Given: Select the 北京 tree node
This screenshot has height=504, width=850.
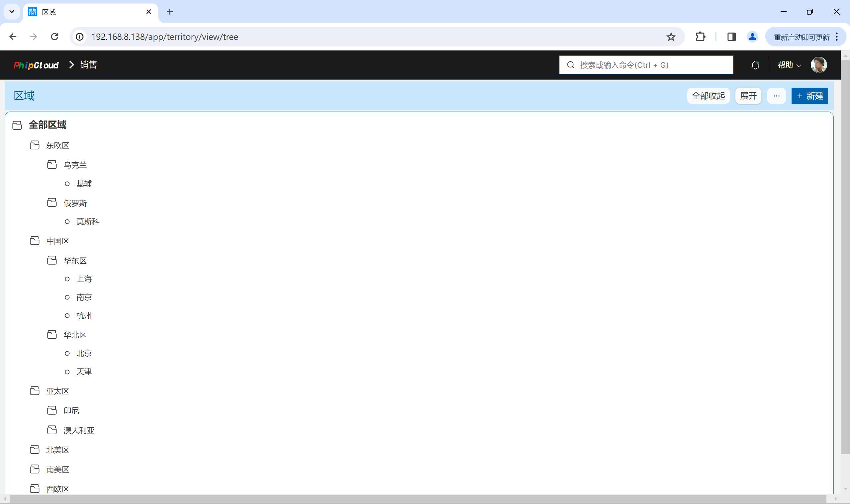Looking at the screenshot, I should [84, 354].
